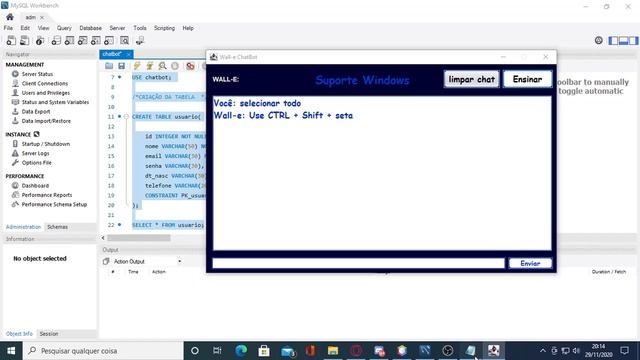Viewport: 640px width, 360px height.
Task: Execute statement under cursor icon
Action: click(x=150, y=66)
